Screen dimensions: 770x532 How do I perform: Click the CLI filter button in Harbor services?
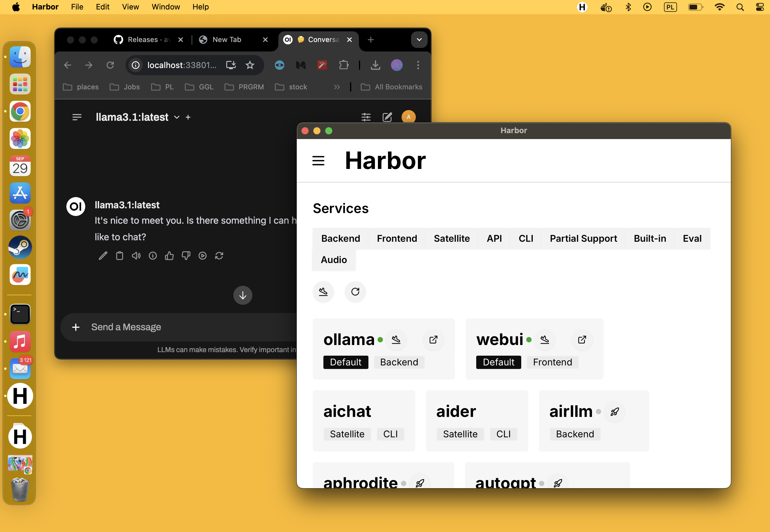click(x=525, y=238)
